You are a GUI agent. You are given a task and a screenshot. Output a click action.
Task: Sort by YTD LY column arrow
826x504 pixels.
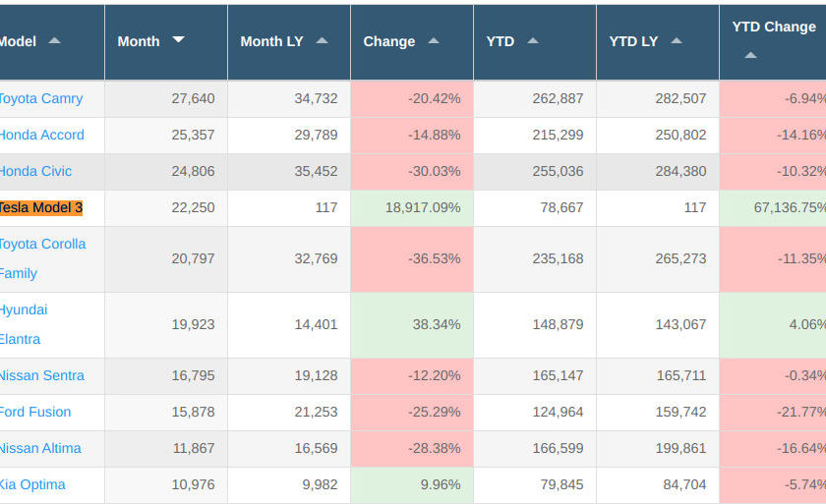[x=677, y=40]
